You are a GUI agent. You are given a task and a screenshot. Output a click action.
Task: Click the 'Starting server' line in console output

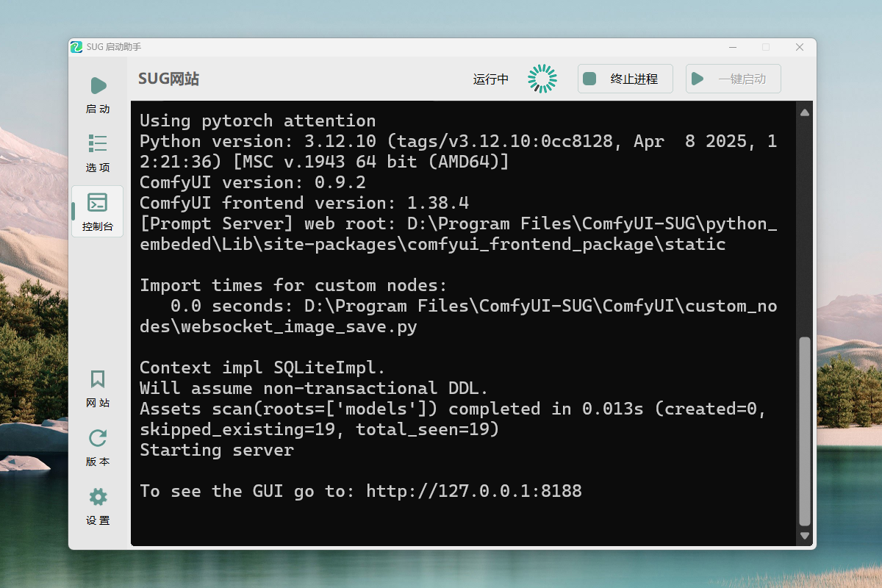(217, 450)
